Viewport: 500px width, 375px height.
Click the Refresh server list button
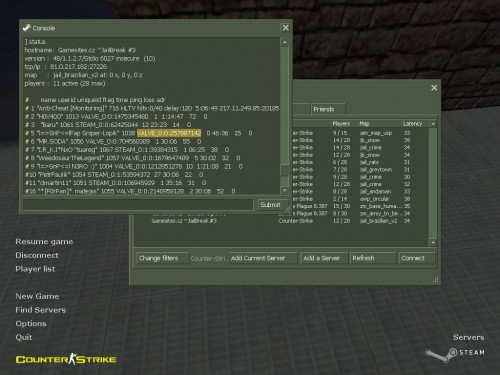[373, 258]
